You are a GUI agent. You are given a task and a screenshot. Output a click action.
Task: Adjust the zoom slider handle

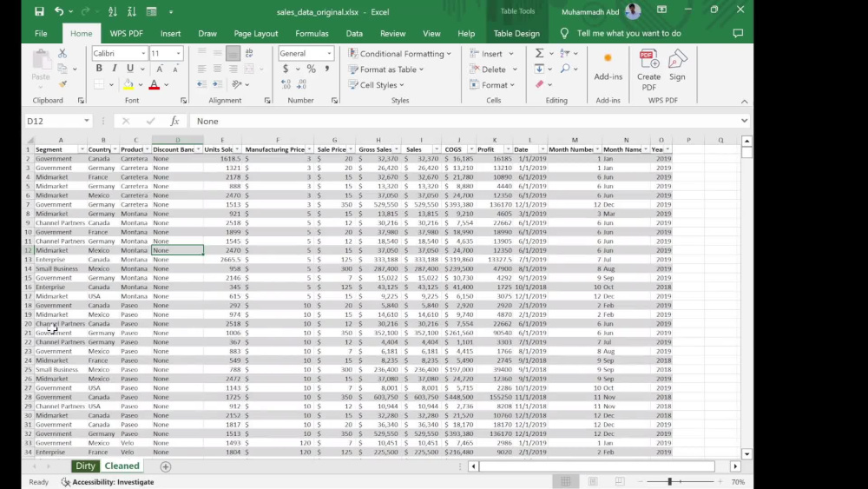tap(669, 482)
